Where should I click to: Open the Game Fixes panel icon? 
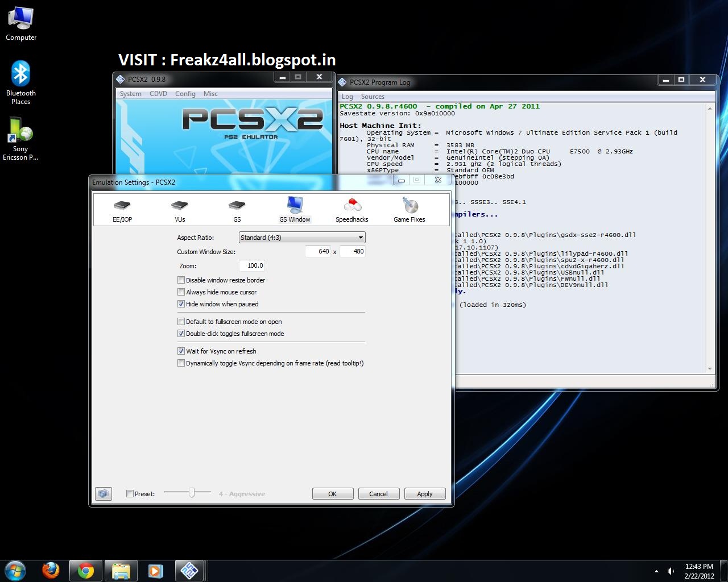tap(409, 208)
